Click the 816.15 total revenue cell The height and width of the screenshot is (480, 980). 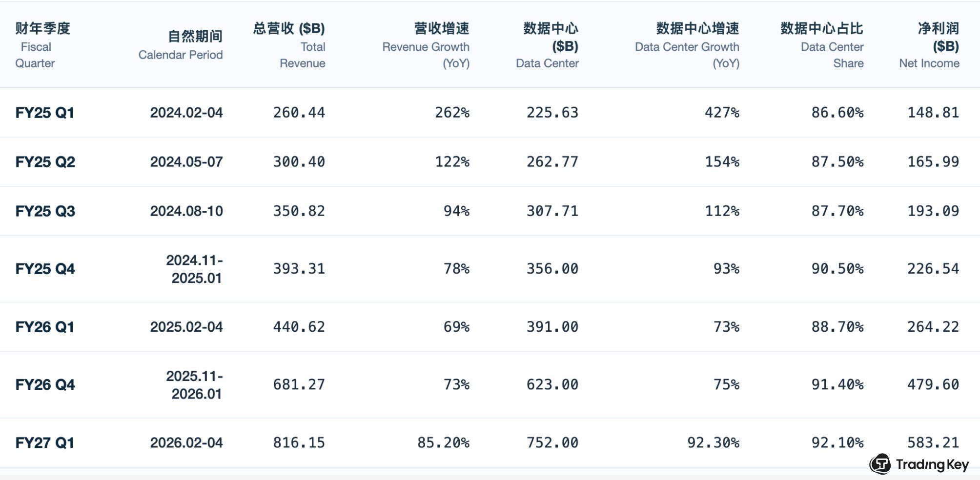click(299, 443)
